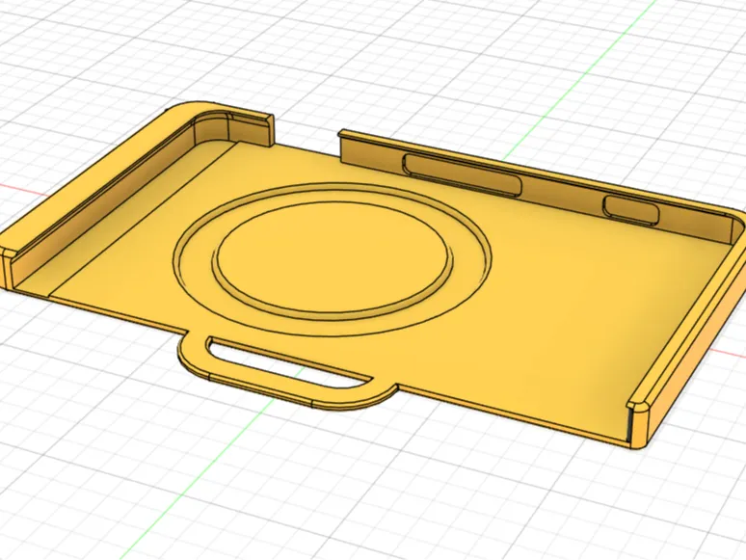
Task: Select the short button cutout on back wall
Action: 631,210
